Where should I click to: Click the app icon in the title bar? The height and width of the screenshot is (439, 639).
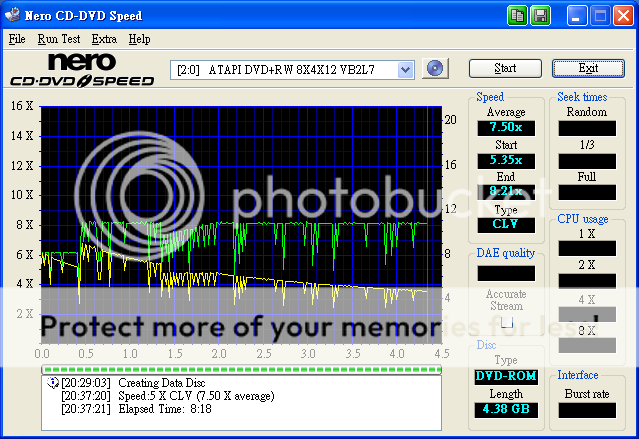14,15
